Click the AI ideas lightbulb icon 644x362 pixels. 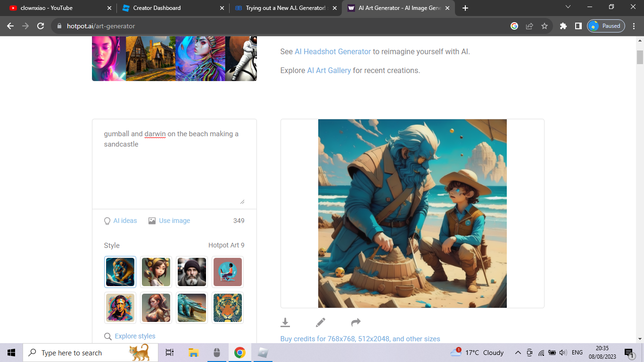click(x=107, y=221)
